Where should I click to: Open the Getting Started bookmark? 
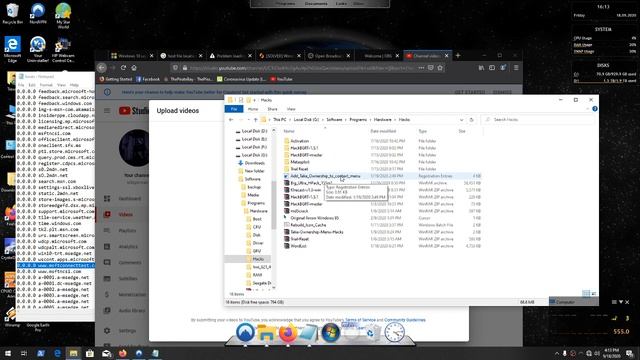point(116,79)
